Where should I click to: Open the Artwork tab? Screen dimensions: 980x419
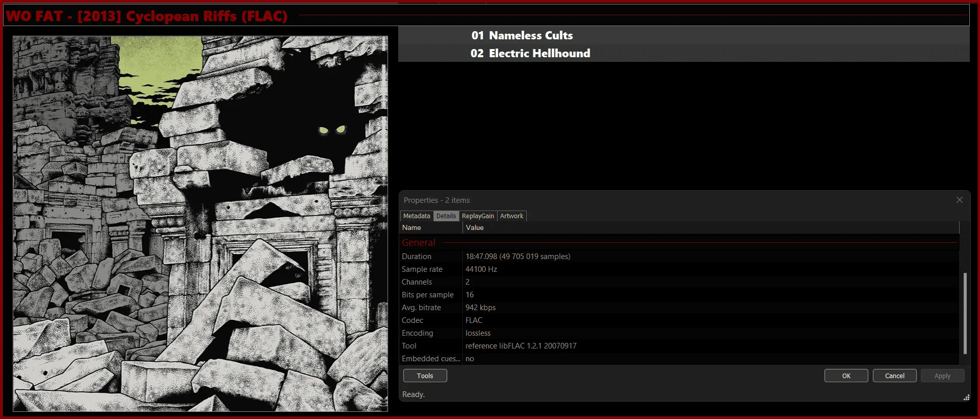click(x=511, y=216)
